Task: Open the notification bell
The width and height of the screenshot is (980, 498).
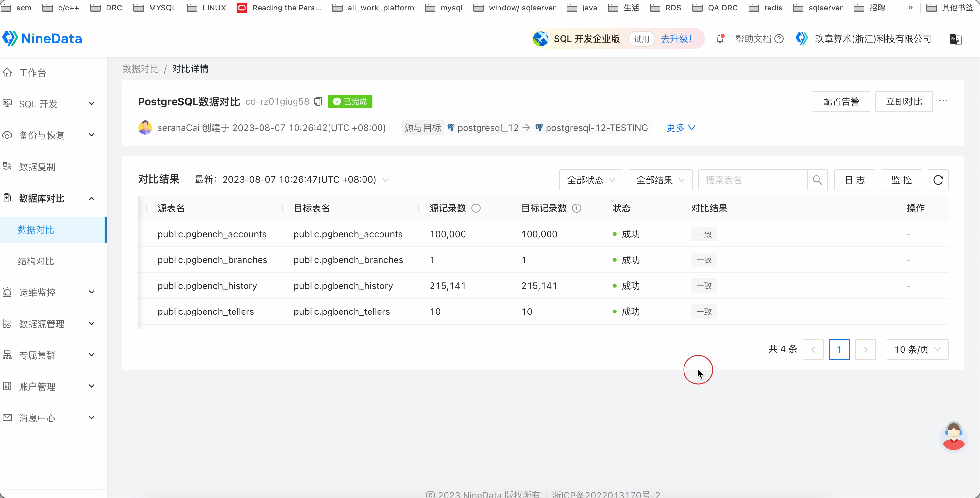Action: (720, 39)
